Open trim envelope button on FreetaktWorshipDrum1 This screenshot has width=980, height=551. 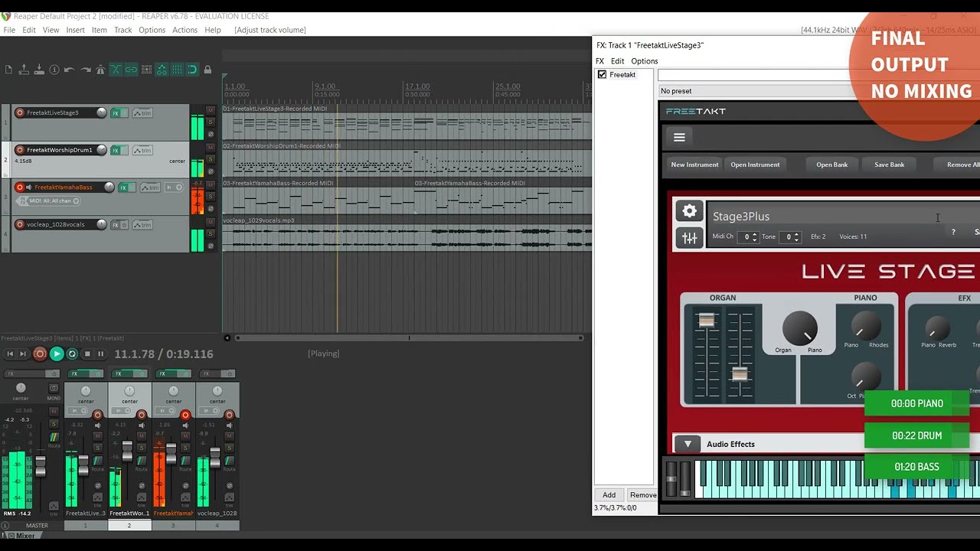pyautogui.click(x=142, y=150)
